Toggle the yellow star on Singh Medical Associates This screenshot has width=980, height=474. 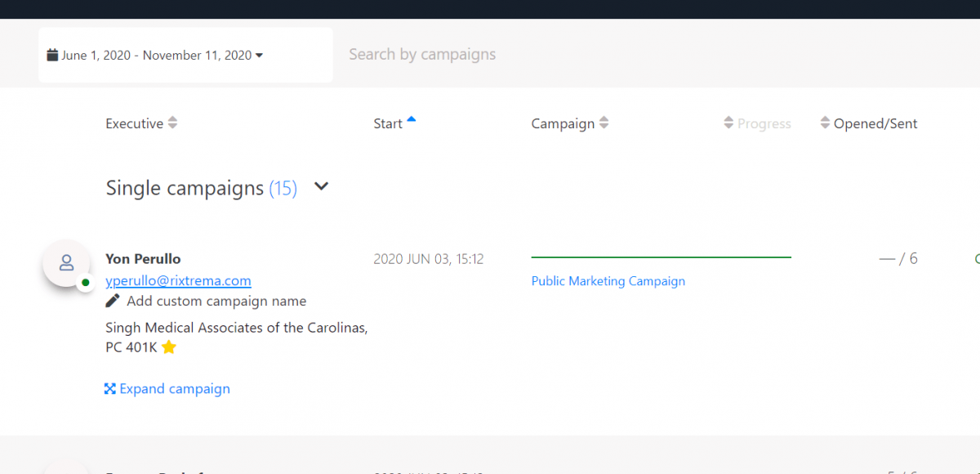pyautogui.click(x=169, y=347)
